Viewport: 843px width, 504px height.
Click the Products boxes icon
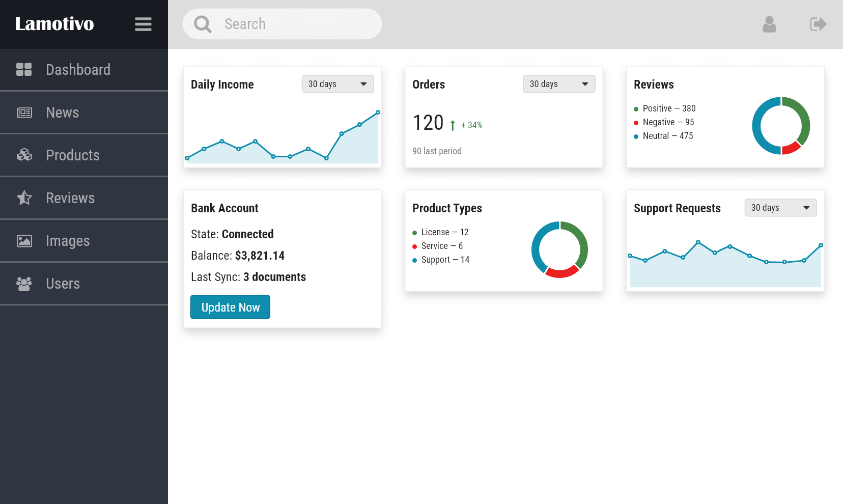[x=24, y=155]
